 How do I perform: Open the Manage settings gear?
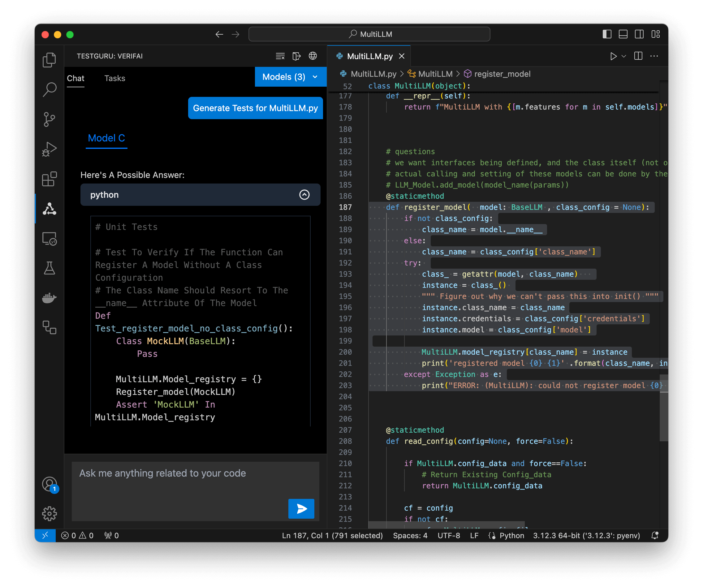[49, 513]
